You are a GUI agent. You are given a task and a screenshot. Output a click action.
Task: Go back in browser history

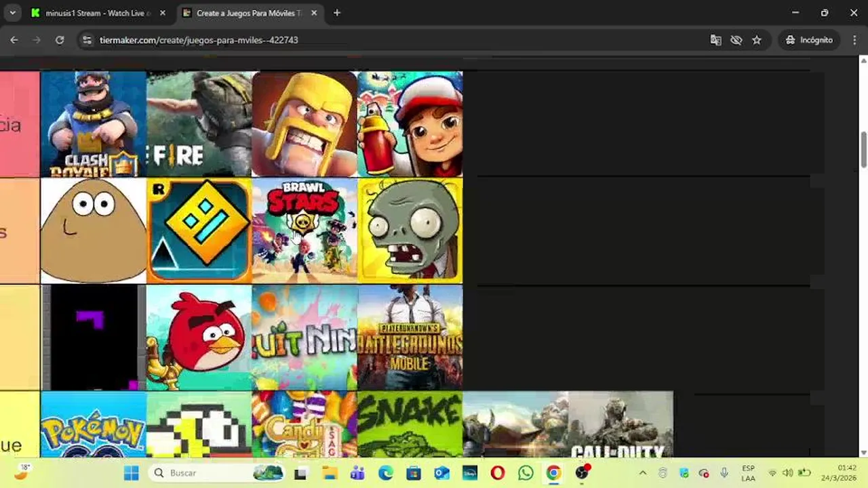tap(14, 40)
